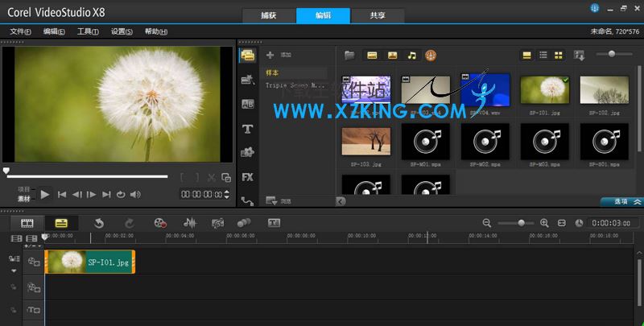The image size is (644, 326).
Task: Toggle the video track icon
Action: coord(34,261)
